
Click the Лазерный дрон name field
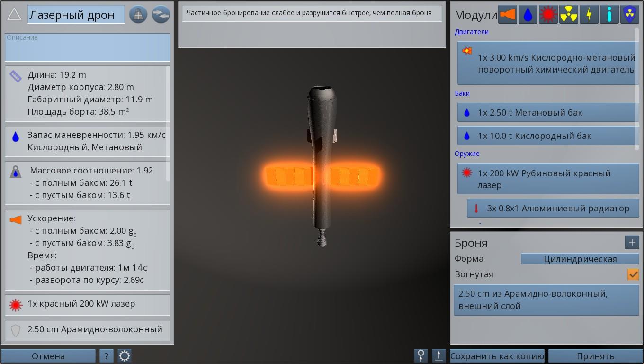pyautogui.click(x=76, y=15)
